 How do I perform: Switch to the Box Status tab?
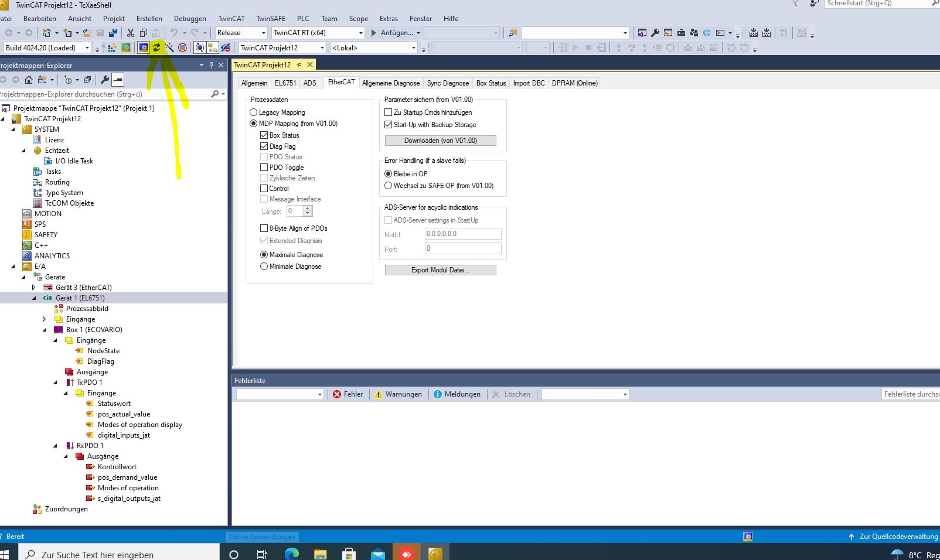[x=491, y=83]
